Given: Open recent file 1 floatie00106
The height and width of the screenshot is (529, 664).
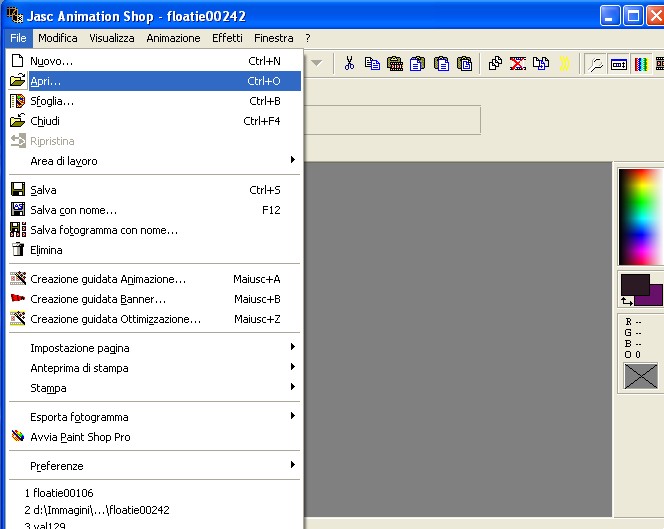Looking at the screenshot, I should coord(59,493).
